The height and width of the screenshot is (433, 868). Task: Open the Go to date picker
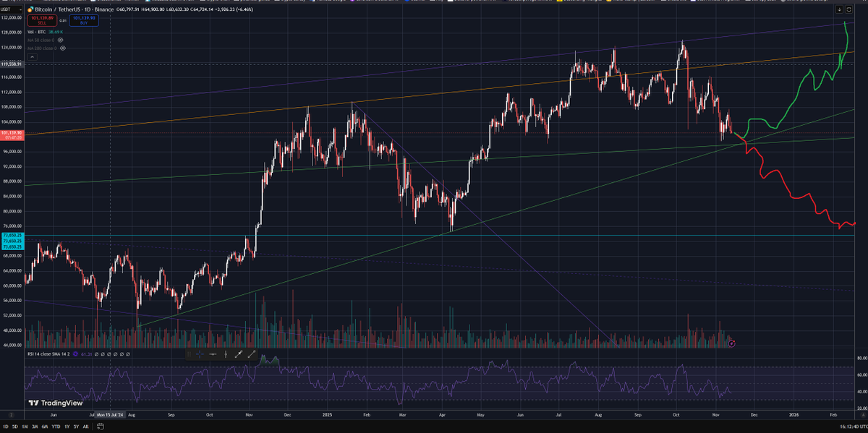click(101, 426)
